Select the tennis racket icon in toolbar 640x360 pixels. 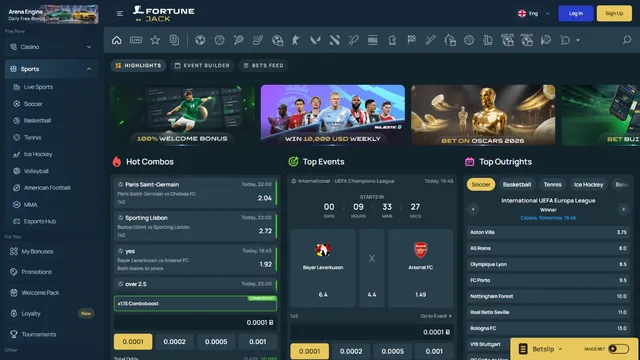(x=238, y=40)
